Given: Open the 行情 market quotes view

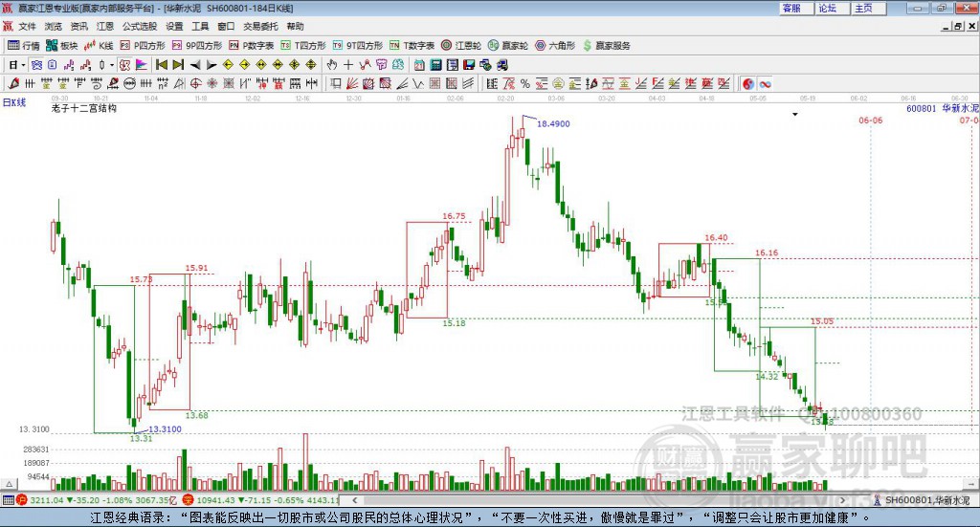Looking at the screenshot, I should click(24, 46).
